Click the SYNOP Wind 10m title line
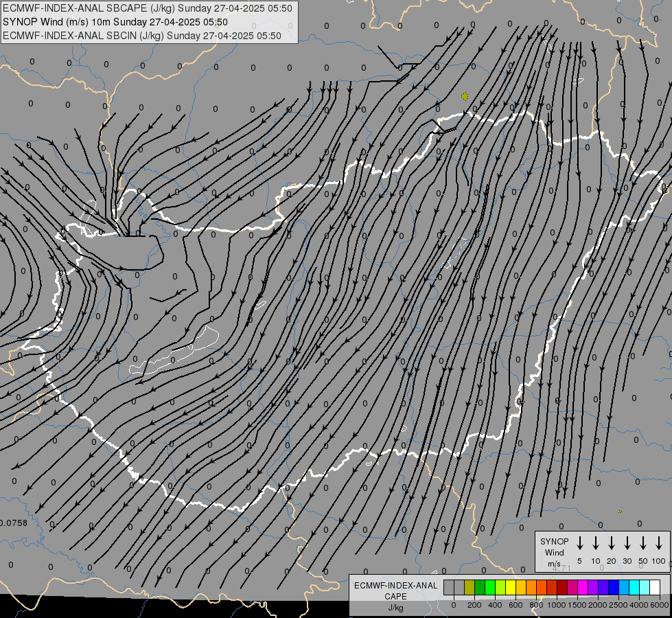This screenshot has height=618, width=672. 115,22
